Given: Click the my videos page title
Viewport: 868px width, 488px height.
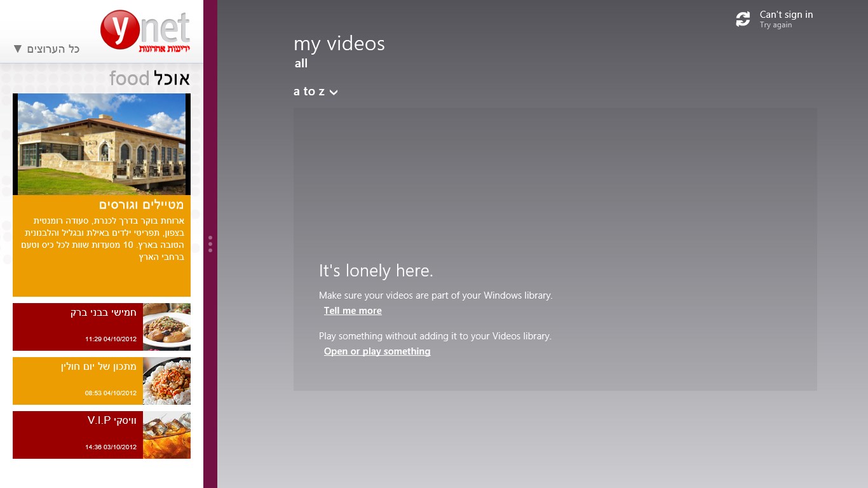Looking at the screenshot, I should click(339, 44).
